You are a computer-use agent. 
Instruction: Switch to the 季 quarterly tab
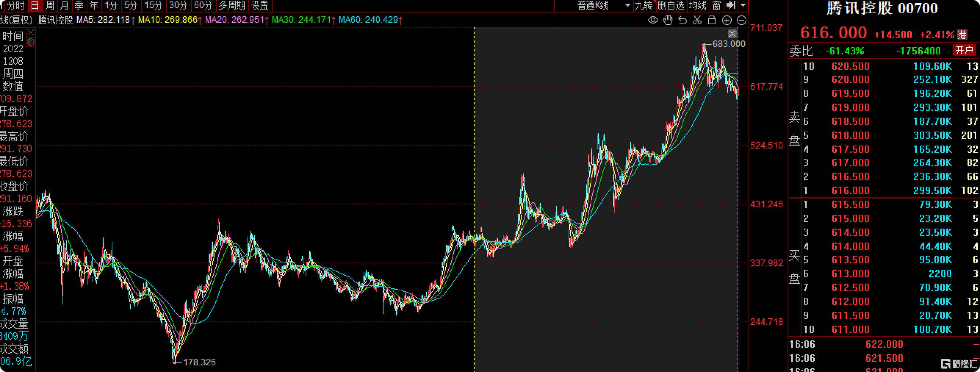pyautogui.click(x=79, y=6)
